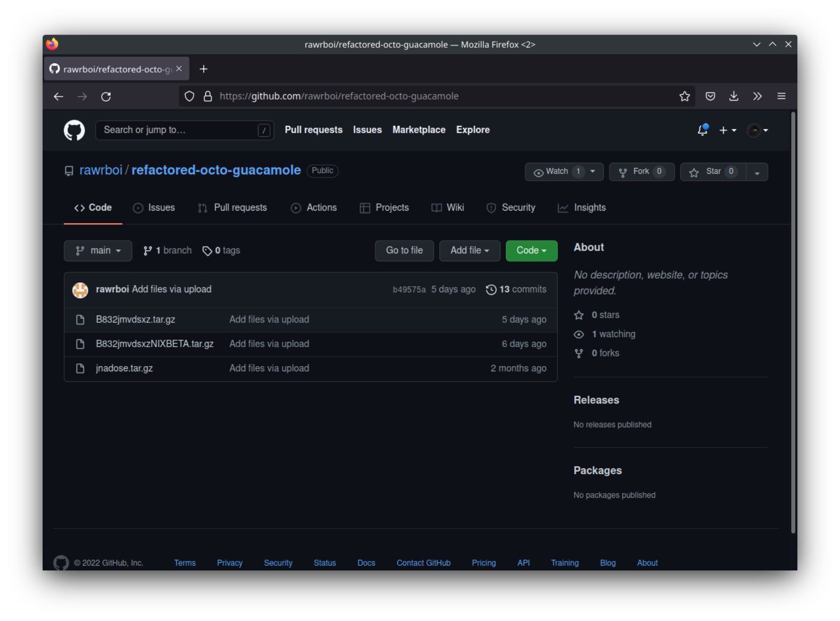This screenshot has width=840, height=621.
Task: Click the Pricing footer link
Action: click(x=484, y=563)
